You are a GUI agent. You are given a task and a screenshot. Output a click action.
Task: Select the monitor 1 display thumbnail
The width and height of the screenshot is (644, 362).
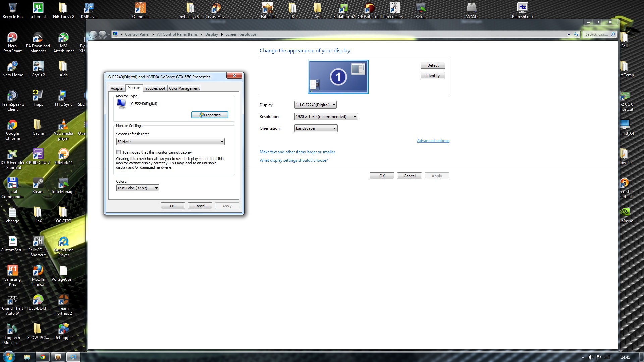click(x=338, y=77)
